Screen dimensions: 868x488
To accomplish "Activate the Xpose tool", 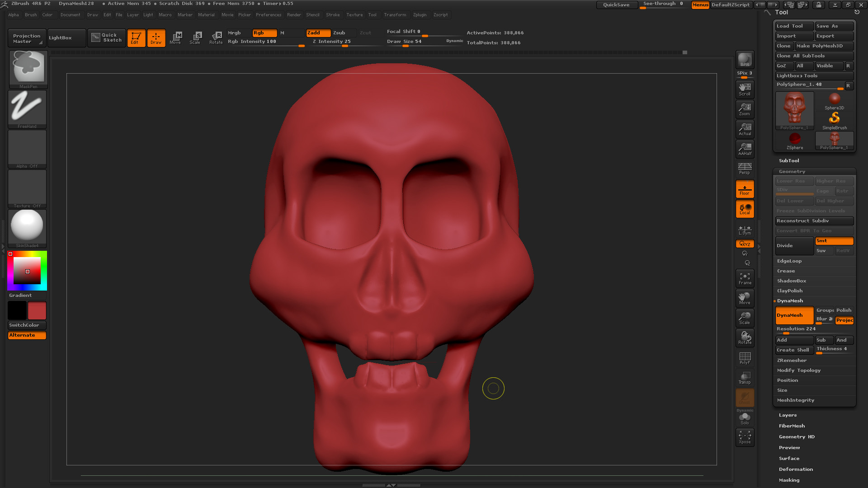I will click(745, 436).
